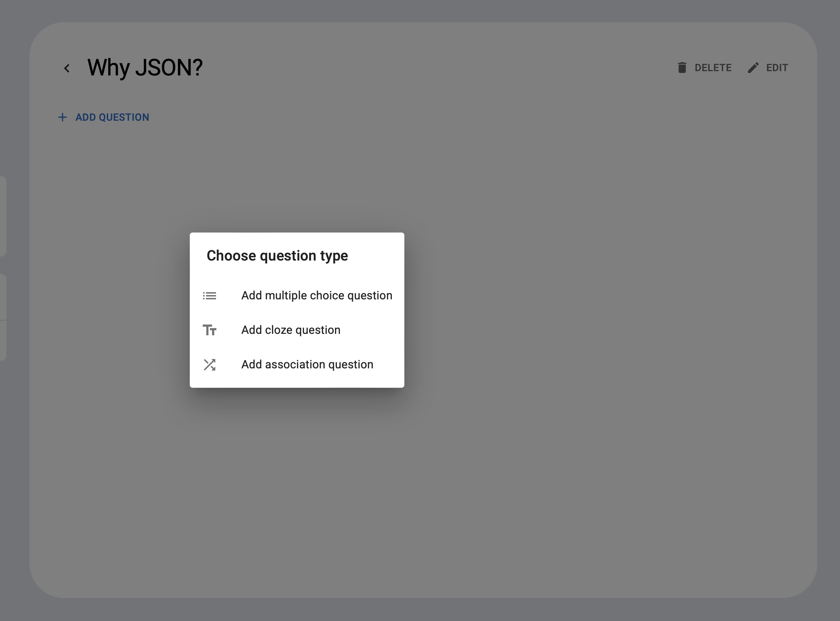Click the Why JSON? quiz title
The width and height of the screenshot is (840, 621).
coord(145,68)
